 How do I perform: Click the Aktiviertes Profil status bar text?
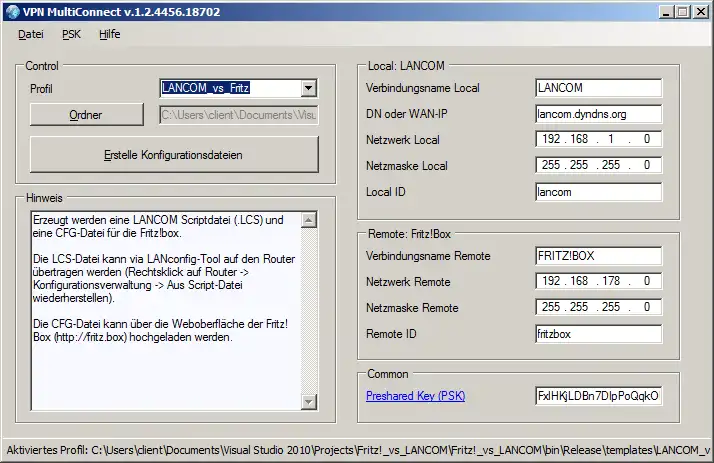pyautogui.click(x=357, y=450)
